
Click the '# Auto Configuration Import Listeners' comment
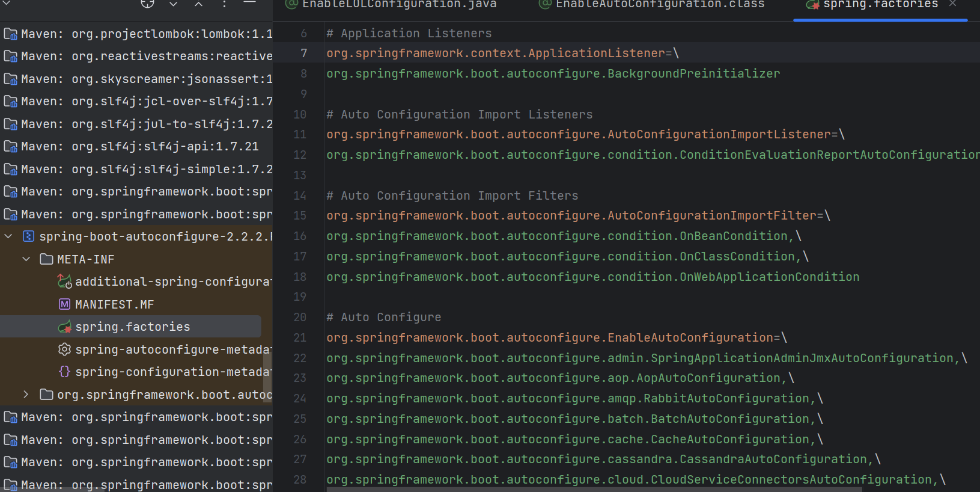[459, 114]
